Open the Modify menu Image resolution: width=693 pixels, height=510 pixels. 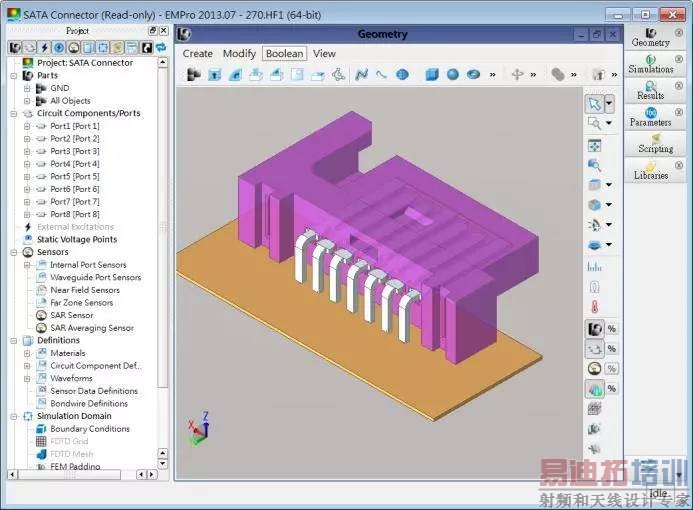tap(239, 53)
